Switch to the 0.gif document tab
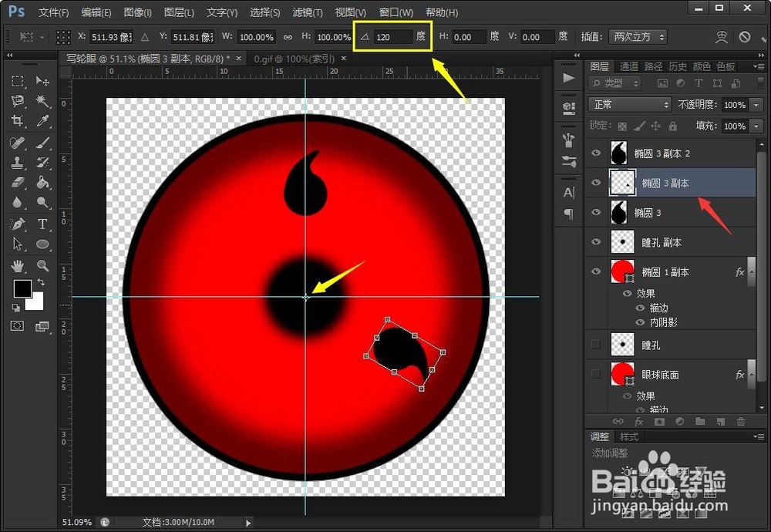771x532 pixels. coord(294,59)
